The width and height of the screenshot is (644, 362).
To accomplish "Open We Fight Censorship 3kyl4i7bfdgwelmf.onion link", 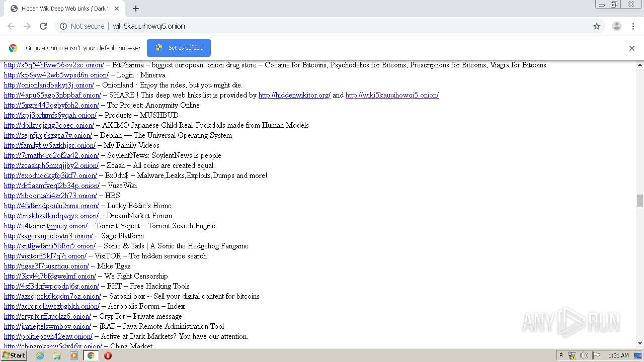I will tap(50, 276).
